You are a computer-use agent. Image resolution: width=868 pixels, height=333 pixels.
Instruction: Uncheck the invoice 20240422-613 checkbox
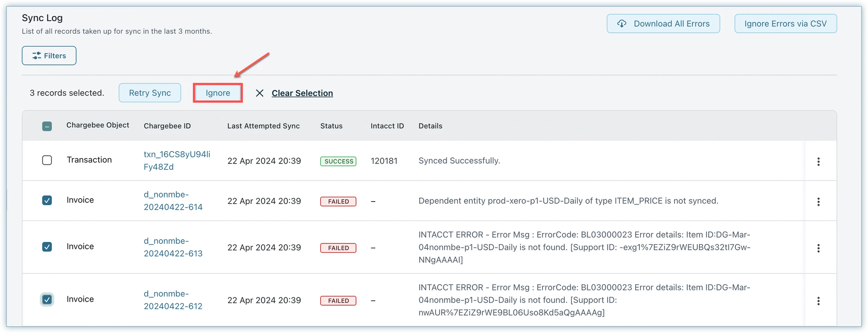47,247
